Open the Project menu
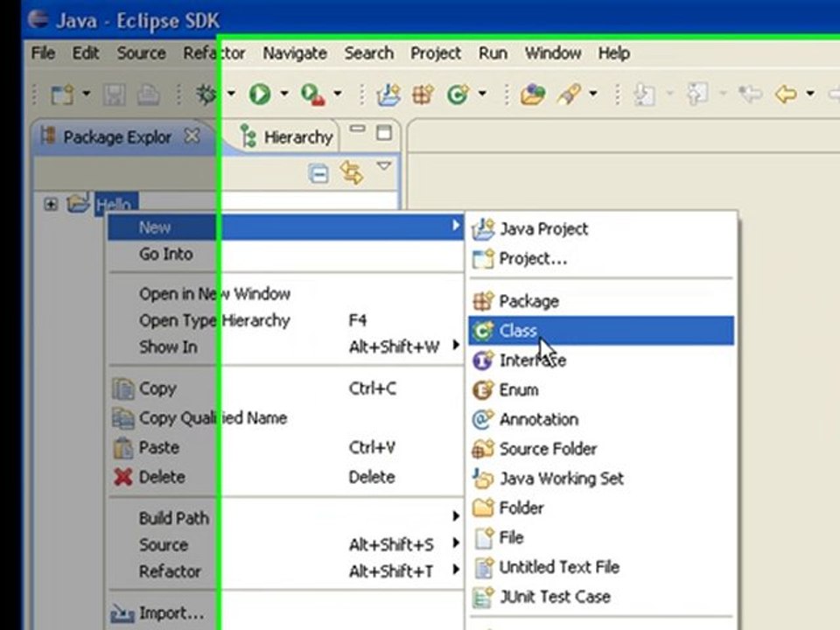 tap(436, 53)
